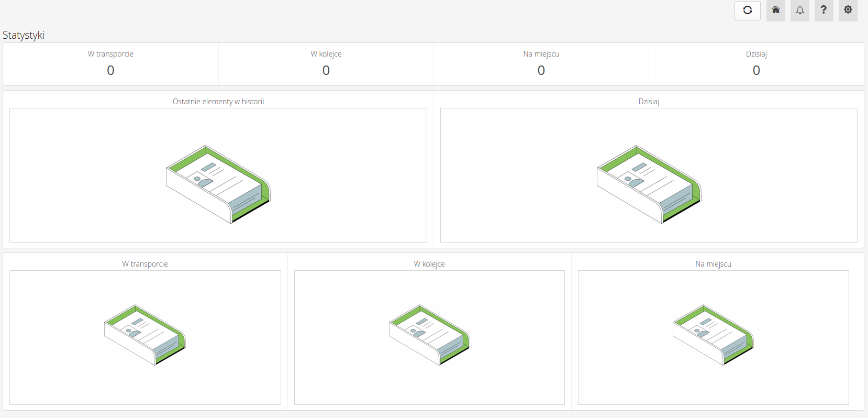Select the W transporcie statistic tile
The height and width of the screenshot is (418, 868).
pyautogui.click(x=110, y=64)
